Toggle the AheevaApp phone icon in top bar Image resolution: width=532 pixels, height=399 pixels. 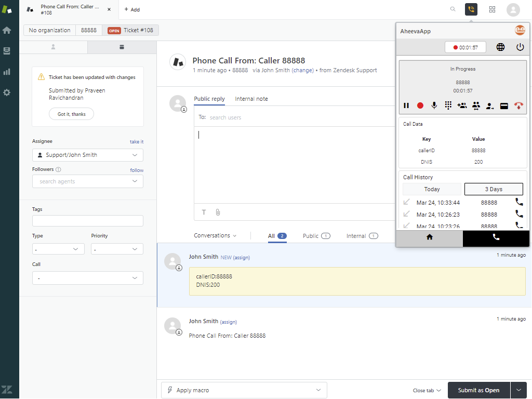[471, 9]
